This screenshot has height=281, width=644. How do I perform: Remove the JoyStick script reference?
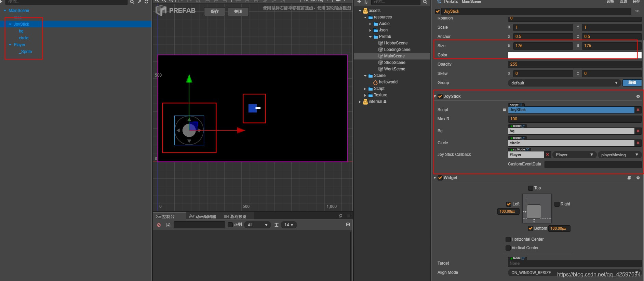coord(638,110)
